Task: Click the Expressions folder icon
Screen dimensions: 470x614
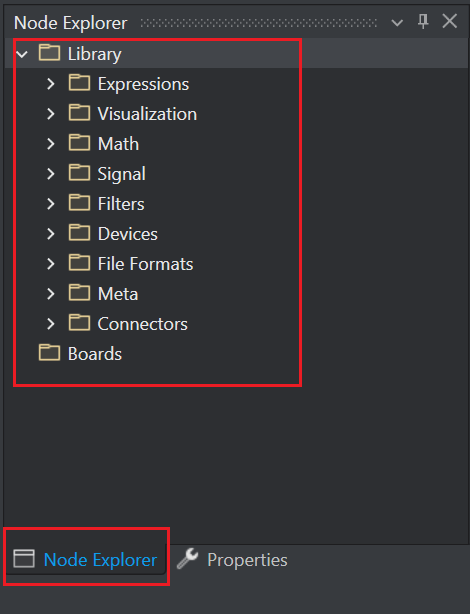Action: tap(80, 83)
